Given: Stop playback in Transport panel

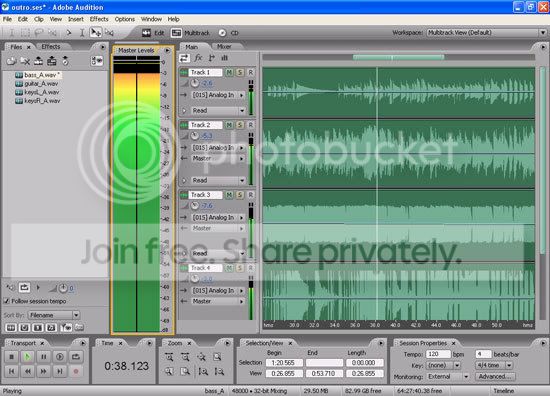Looking at the screenshot, I should tap(11, 357).
